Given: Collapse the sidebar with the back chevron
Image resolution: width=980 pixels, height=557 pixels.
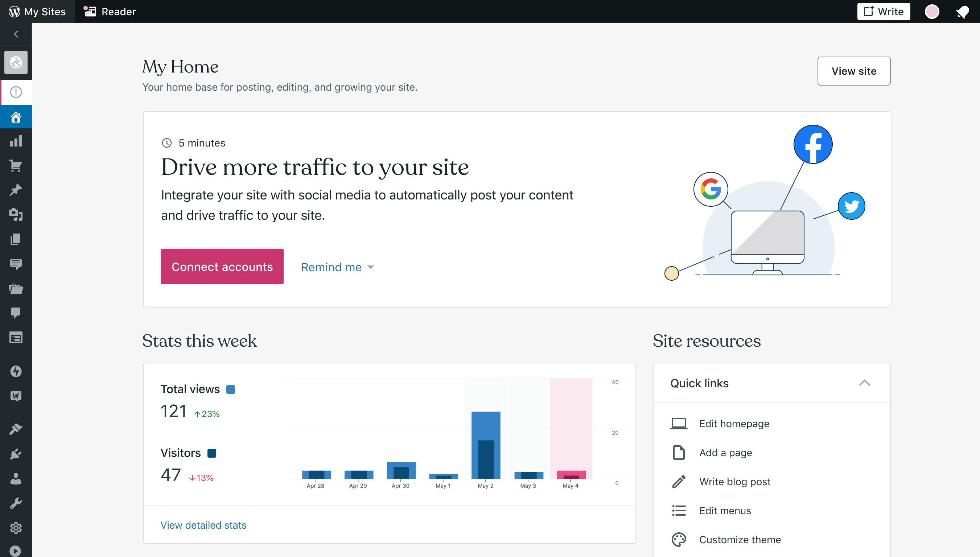Looking at the screenshot, I should pos(16,34).
